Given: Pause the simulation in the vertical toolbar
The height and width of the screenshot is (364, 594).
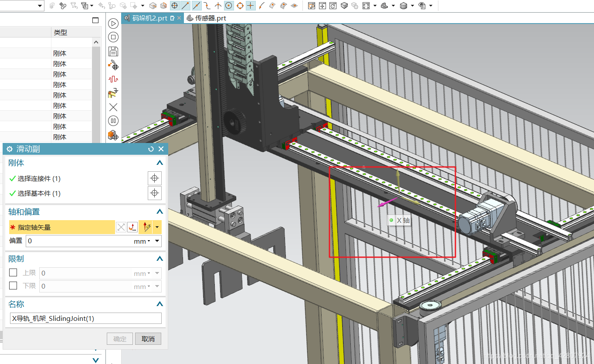Looking at the screenshot, I should (113, 121).
